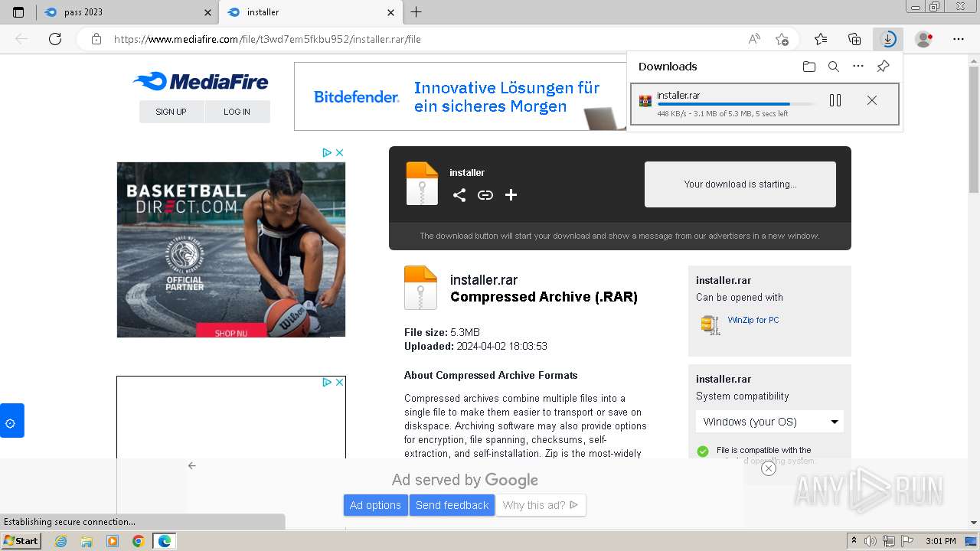Screen dimensions: 980x551
Task: Open the Bitdefender banner ad
Action: tap(460, 96)
